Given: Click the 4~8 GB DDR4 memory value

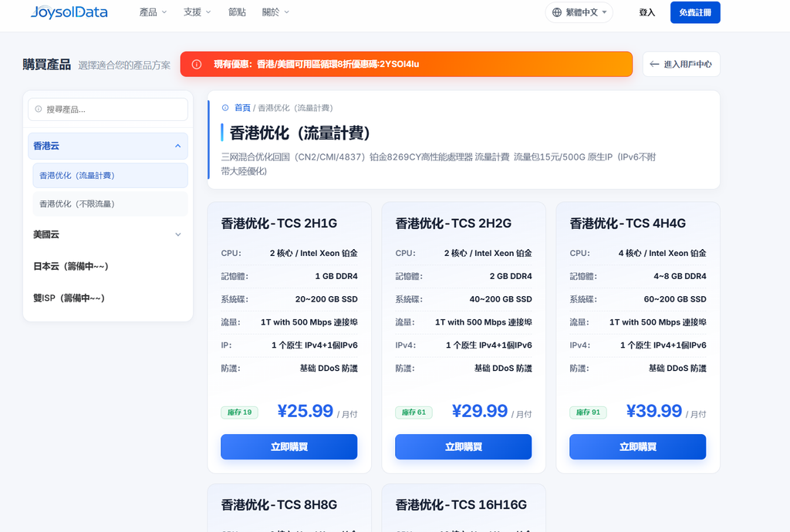Looking at the screenshot, I should click(x=680, y=276).
